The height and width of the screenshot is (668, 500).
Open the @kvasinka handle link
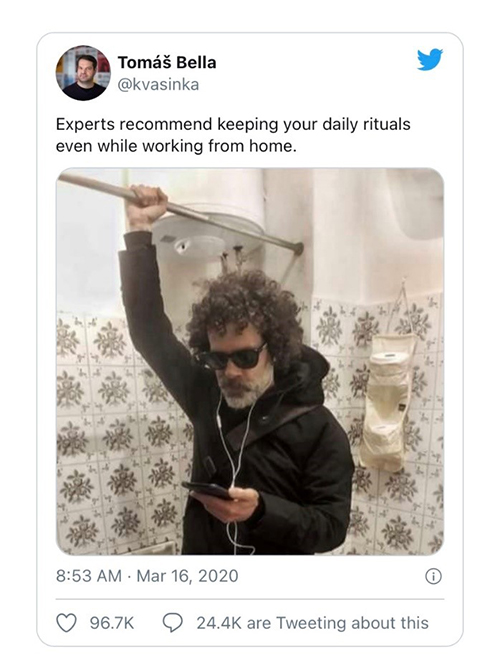pyautogui.click(x=158, y=84)
